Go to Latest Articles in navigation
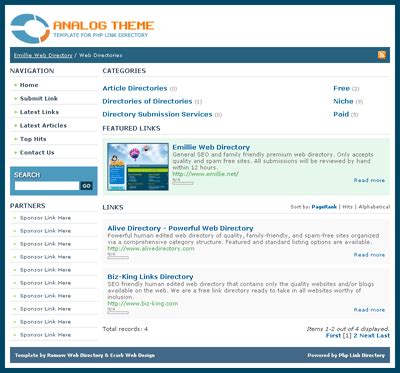 [x=43, y=125]
